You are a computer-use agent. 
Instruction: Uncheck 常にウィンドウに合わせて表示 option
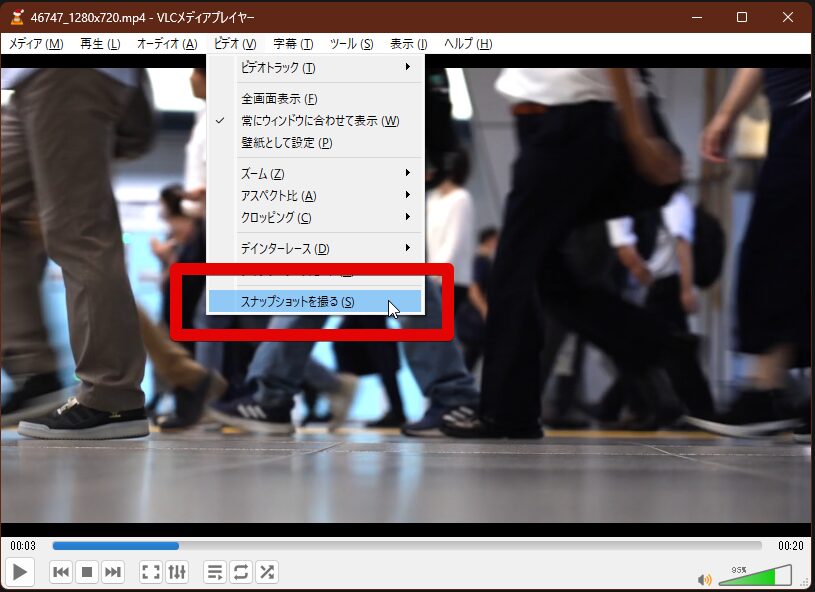pos(319,121)
